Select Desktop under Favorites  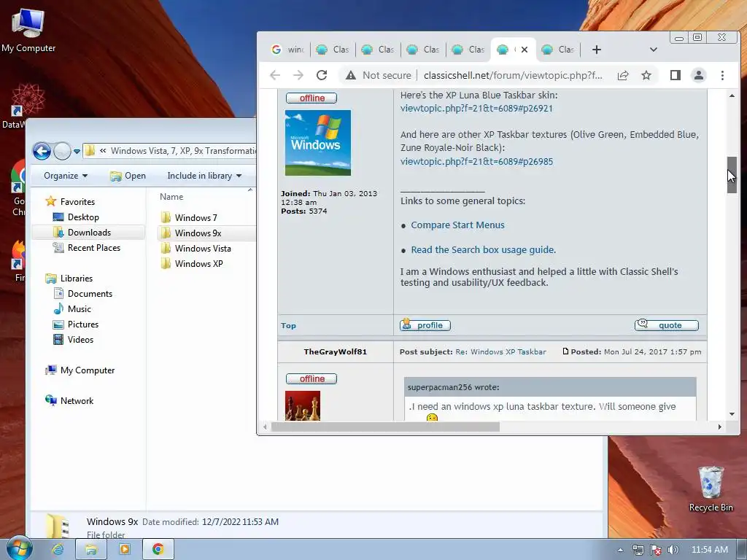click(x=83, y=217)
